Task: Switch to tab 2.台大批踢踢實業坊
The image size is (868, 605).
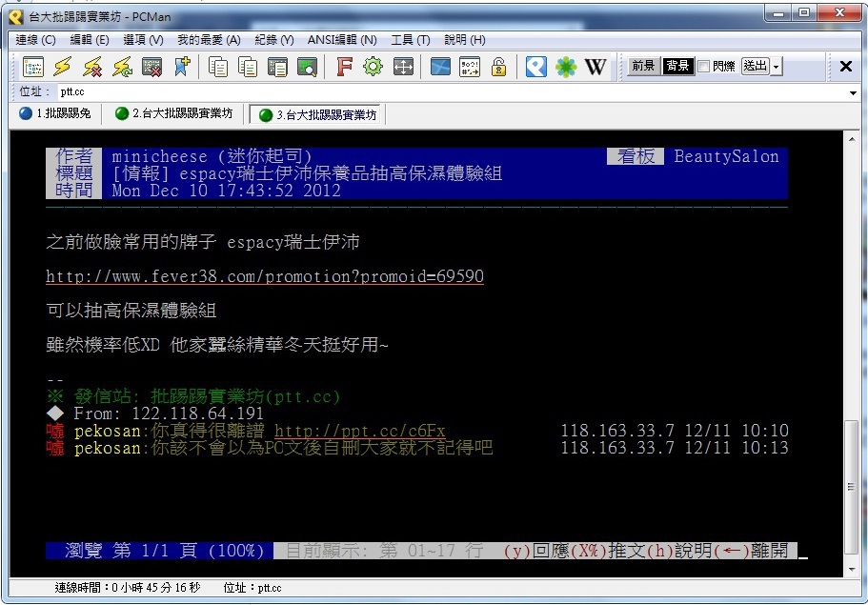Action: point(174,113)
